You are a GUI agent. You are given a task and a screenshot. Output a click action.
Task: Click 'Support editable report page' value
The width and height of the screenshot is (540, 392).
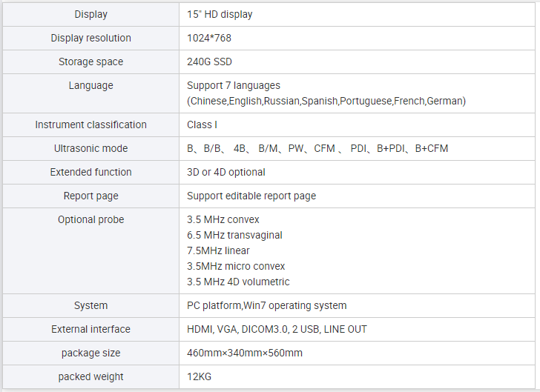tap(251, 196)
